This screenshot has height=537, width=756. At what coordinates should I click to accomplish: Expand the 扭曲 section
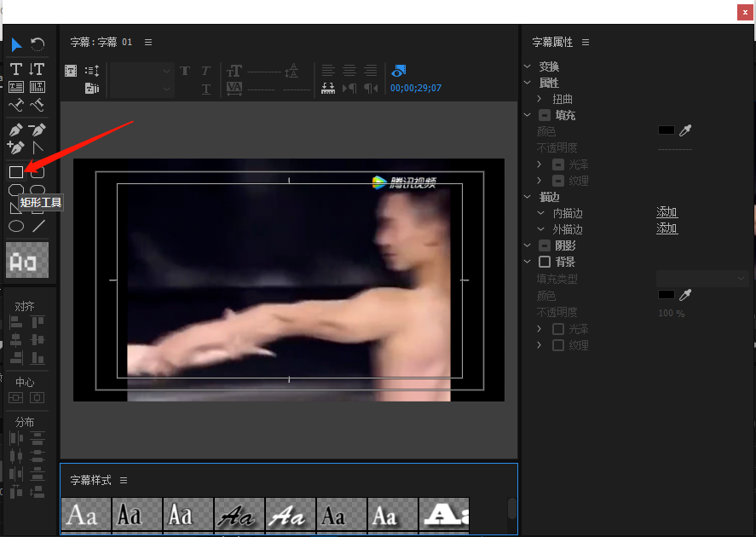[540, 99]
